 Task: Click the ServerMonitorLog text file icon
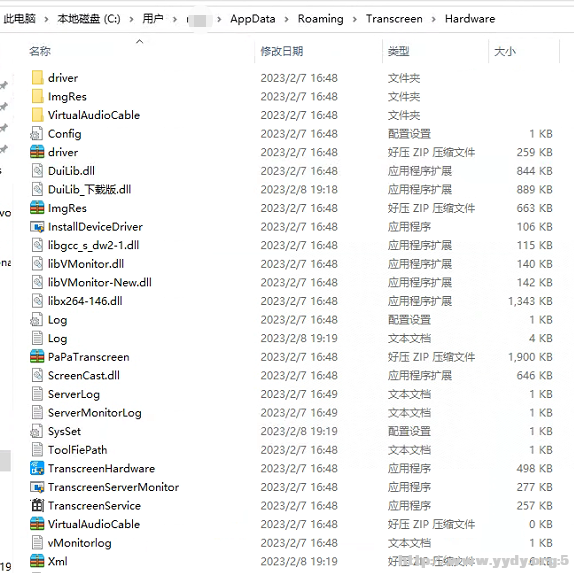37,413
